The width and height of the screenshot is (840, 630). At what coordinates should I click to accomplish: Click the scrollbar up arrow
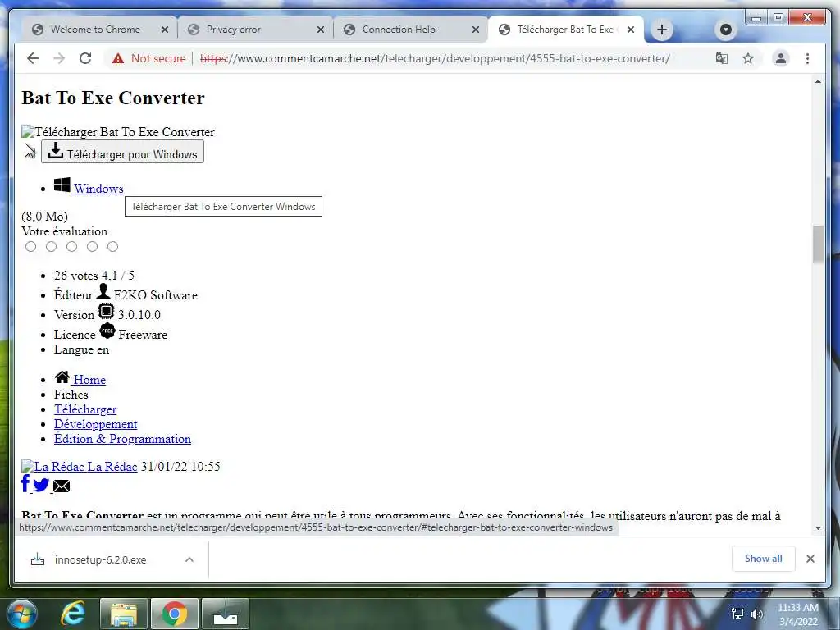tap(818, 81)
